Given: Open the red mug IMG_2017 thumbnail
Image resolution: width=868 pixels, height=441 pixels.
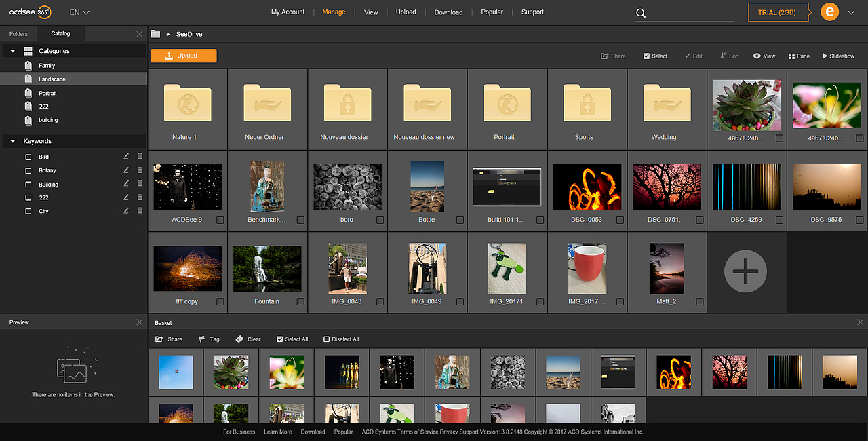Looking at the screenshot, I should [x=587, y=267].
